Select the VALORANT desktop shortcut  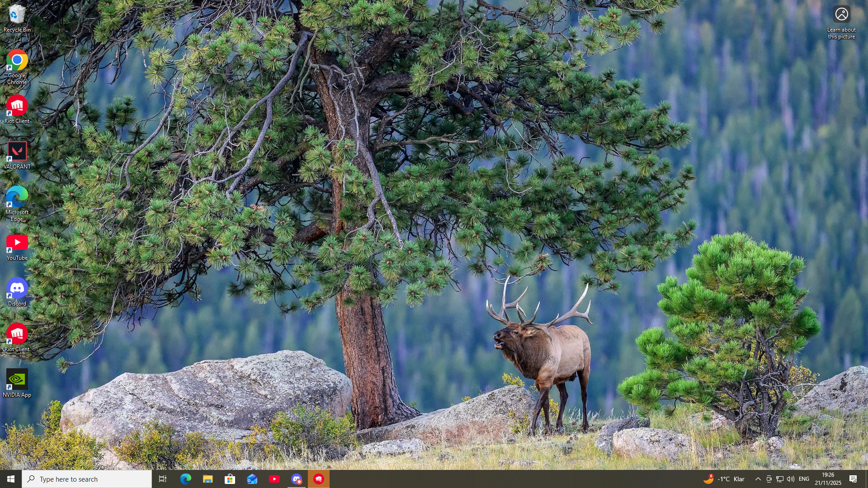coord(17,155)
